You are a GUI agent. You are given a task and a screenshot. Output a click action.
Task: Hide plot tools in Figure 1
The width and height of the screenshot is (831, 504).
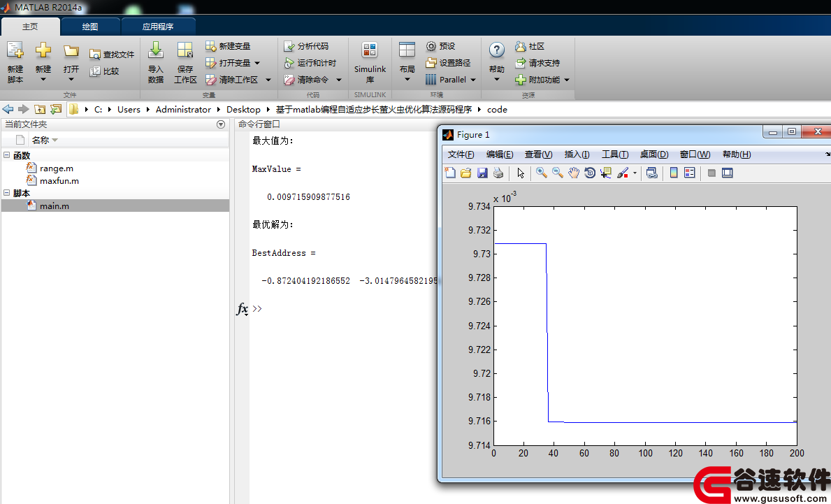tap(711, 173)
